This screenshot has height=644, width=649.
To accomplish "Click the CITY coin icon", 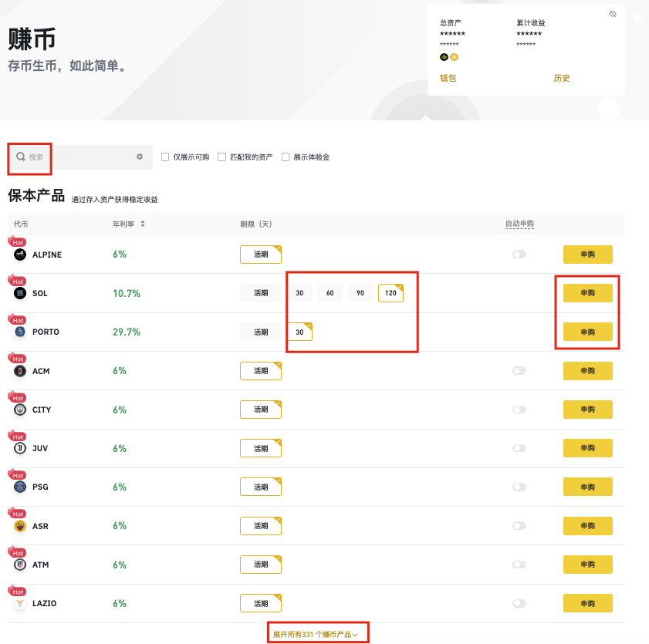I will 20,410.
